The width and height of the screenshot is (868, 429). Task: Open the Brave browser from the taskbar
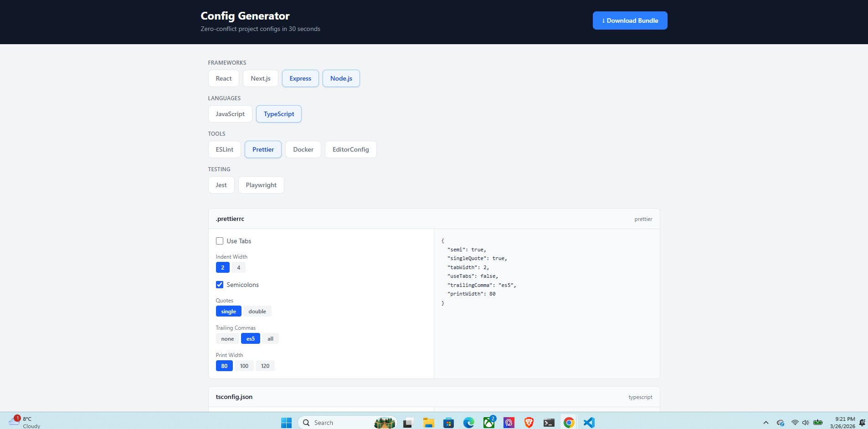[529, 423]
